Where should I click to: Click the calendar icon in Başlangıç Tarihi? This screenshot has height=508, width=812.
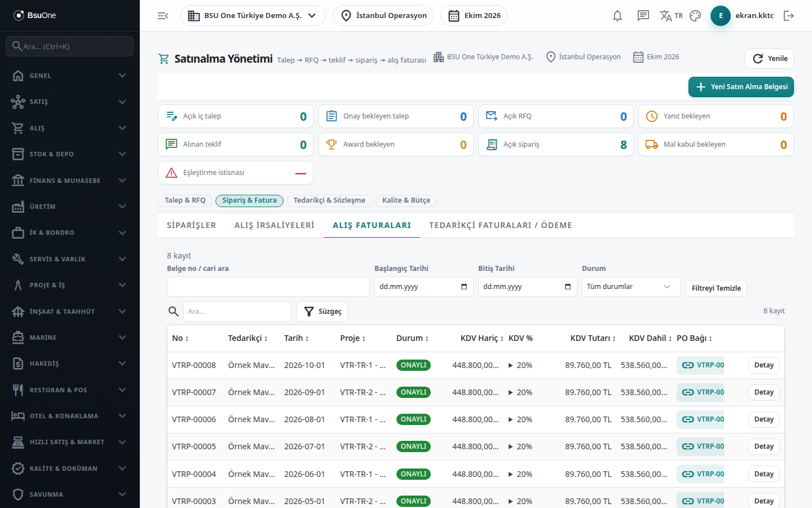(464, 287)
